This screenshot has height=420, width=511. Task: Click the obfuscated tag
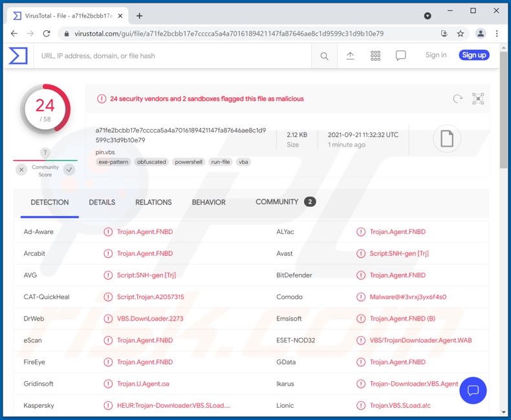(151, 162)
